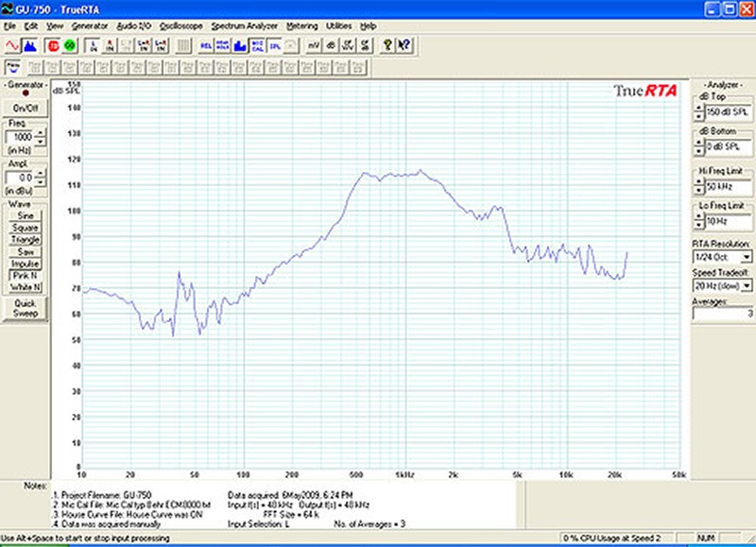The image size is (756, 547).
Task: Open the Metering menu
Action: point(302,26)
